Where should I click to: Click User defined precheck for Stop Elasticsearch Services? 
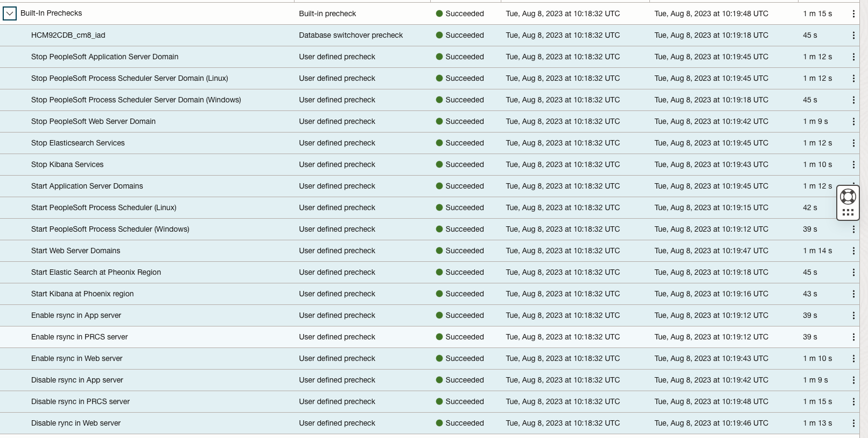337,143
